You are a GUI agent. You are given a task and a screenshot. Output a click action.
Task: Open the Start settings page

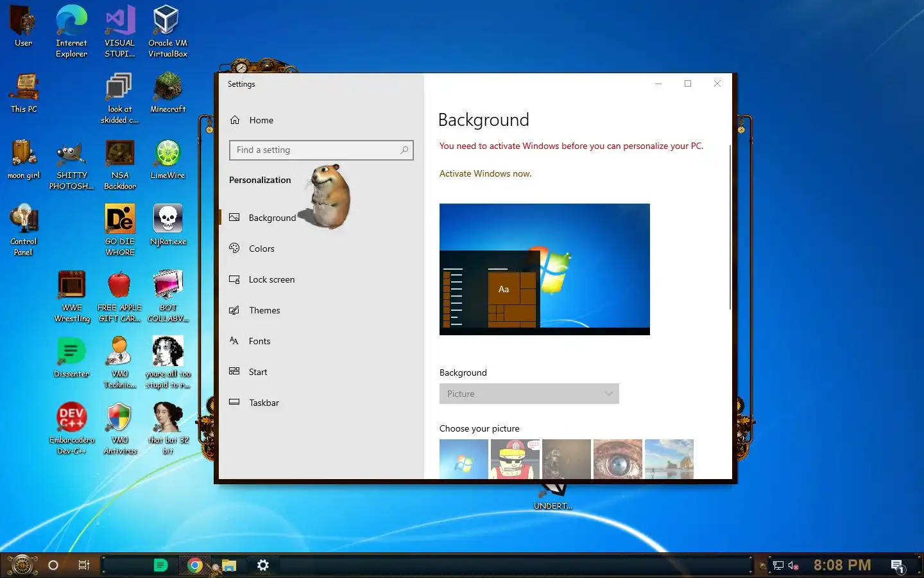pyautogui.click(x=321, y=372)
